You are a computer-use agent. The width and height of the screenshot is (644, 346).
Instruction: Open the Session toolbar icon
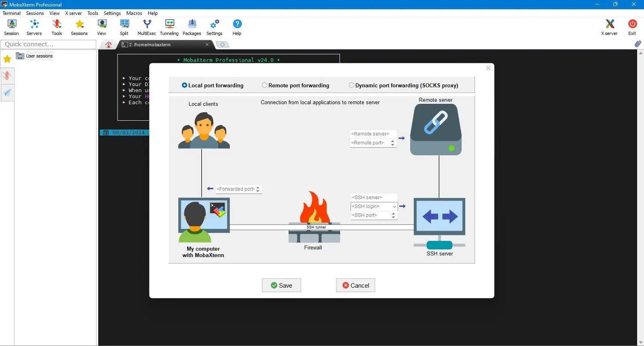12,27
